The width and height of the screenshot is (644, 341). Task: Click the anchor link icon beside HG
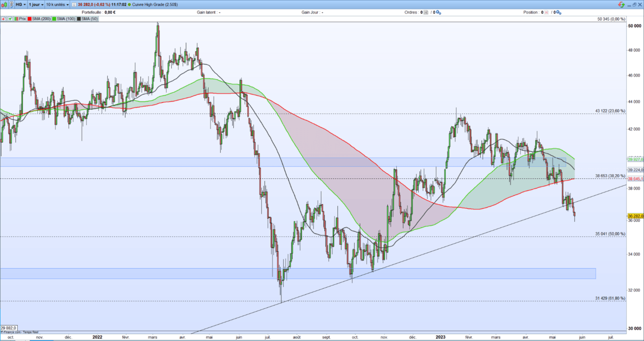point(12,5)
